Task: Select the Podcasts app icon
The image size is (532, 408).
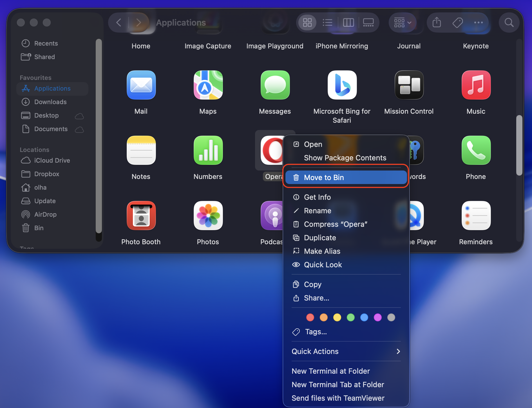Action: (x=272, y=216)
